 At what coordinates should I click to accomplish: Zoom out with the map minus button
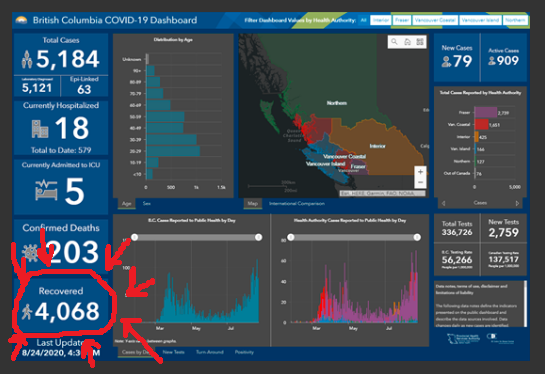(x=420, y=182)
